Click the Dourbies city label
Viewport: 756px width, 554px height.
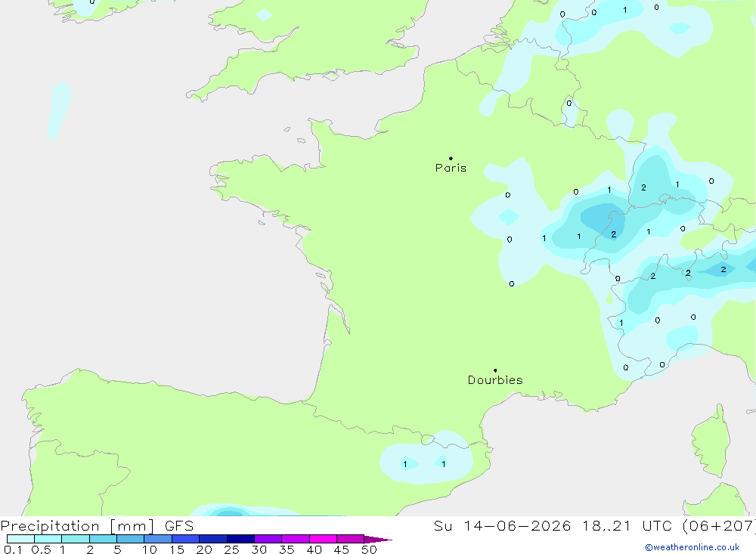click(x=495, y=380)
